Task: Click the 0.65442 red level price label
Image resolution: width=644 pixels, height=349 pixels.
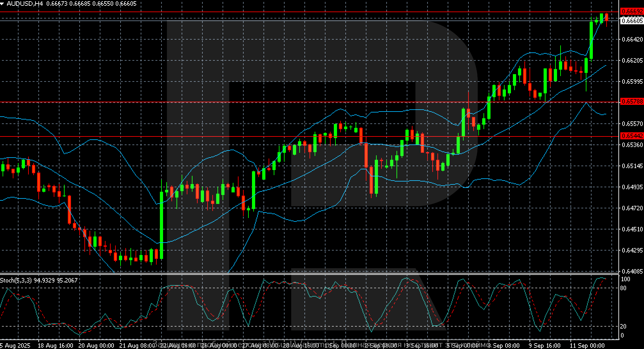Action: tap(632, 136)
